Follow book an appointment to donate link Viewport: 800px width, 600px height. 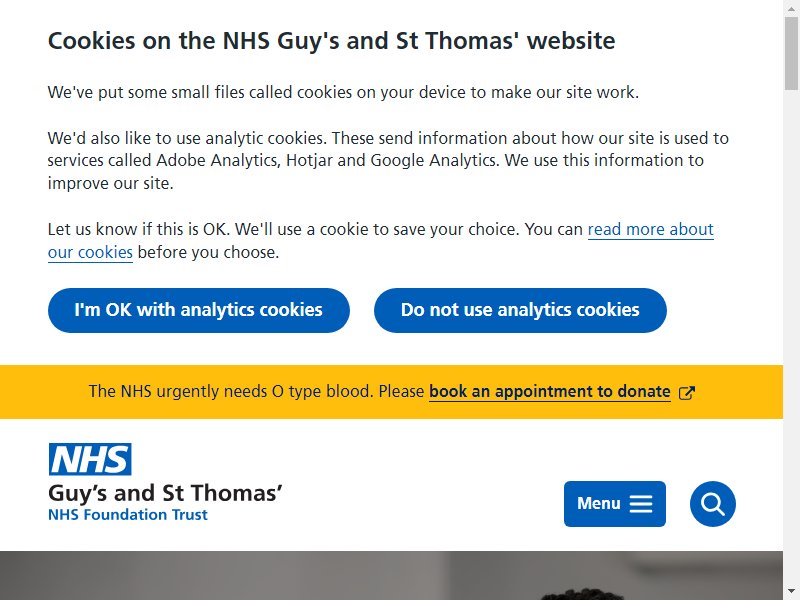click(x=549, y=392)
